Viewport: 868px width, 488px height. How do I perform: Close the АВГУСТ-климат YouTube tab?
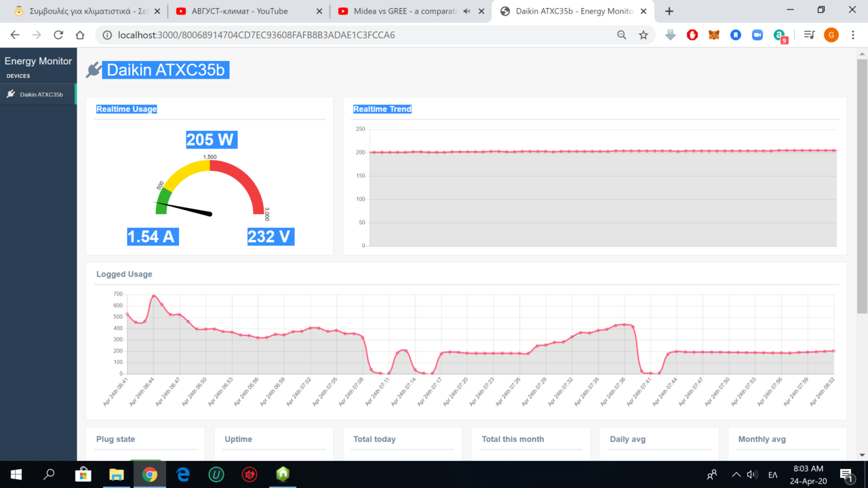(319, 12)
